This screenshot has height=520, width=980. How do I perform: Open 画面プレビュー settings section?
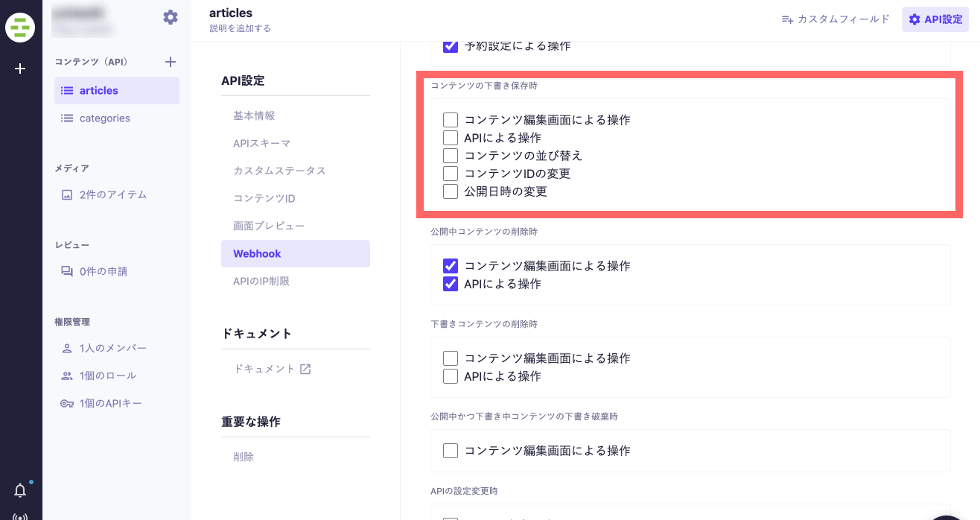[296, 226]
